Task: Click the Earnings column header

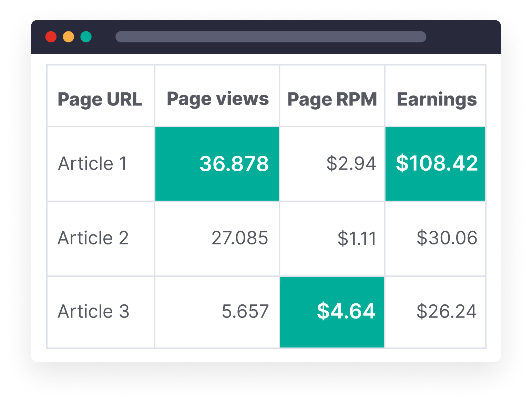Action: [x=437, y=99]
